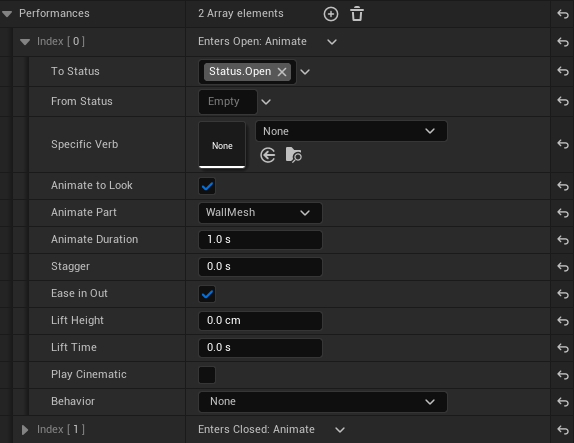This screenshot has height=443, width=574.
Task: Empty the Performances array with trash icon
Action: (357, 14)
